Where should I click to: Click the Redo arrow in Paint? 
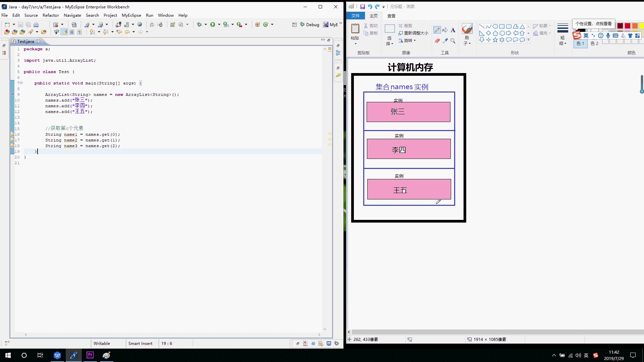click(x=377, y=6)
